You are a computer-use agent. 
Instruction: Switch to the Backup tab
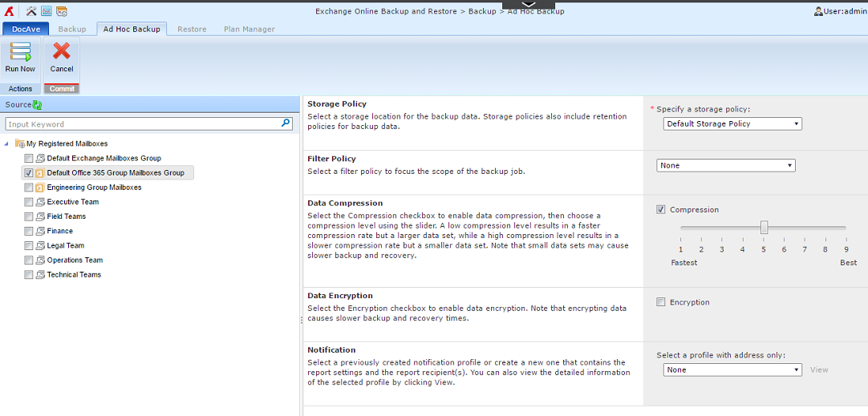coord(72,30)
